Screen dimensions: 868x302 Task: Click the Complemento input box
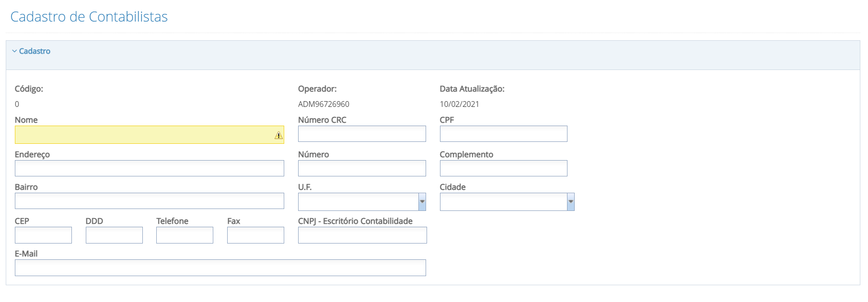tap(503, 168)
